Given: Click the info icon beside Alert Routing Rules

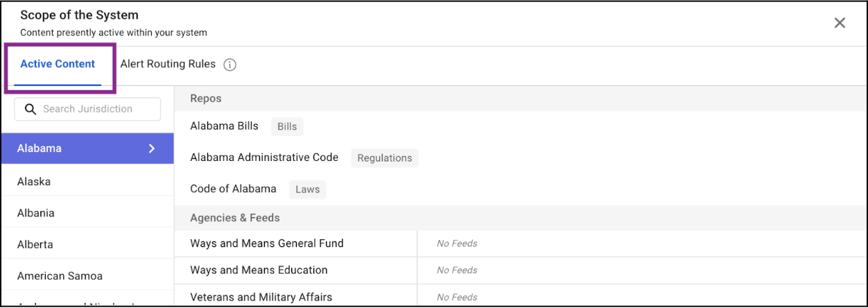Looking at the screenshot, I should point(230,65).
